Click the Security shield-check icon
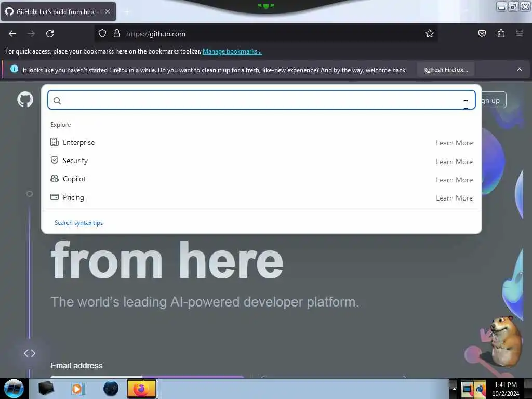Screen dimensions: 532x399 click(x=54, y=160)
